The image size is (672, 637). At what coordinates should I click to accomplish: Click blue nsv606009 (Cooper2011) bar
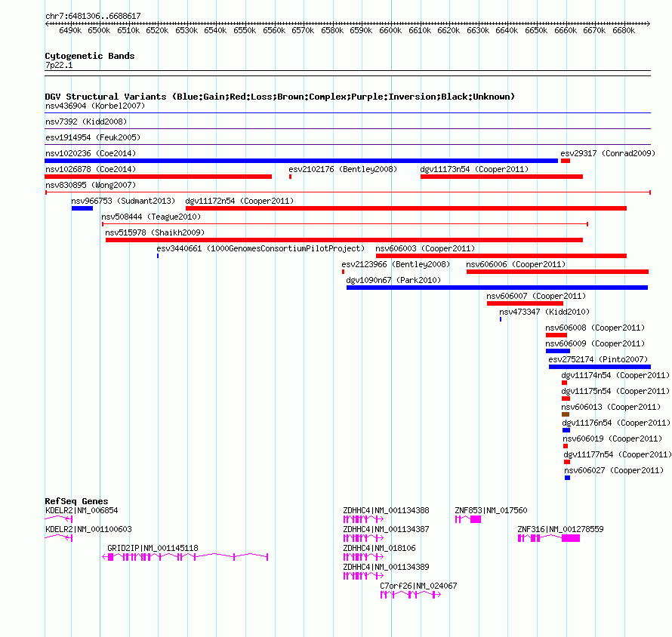[x=557, y=351]
